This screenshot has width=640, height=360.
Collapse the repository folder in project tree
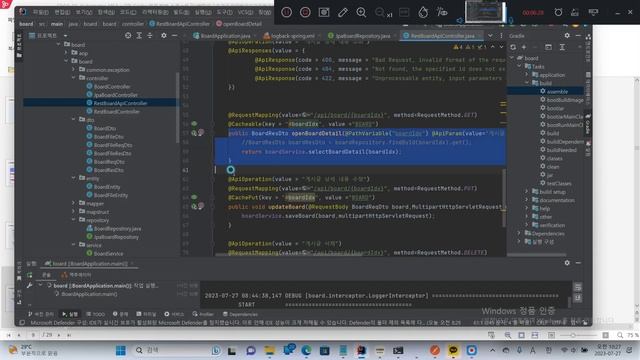click(x=74, y=220)
